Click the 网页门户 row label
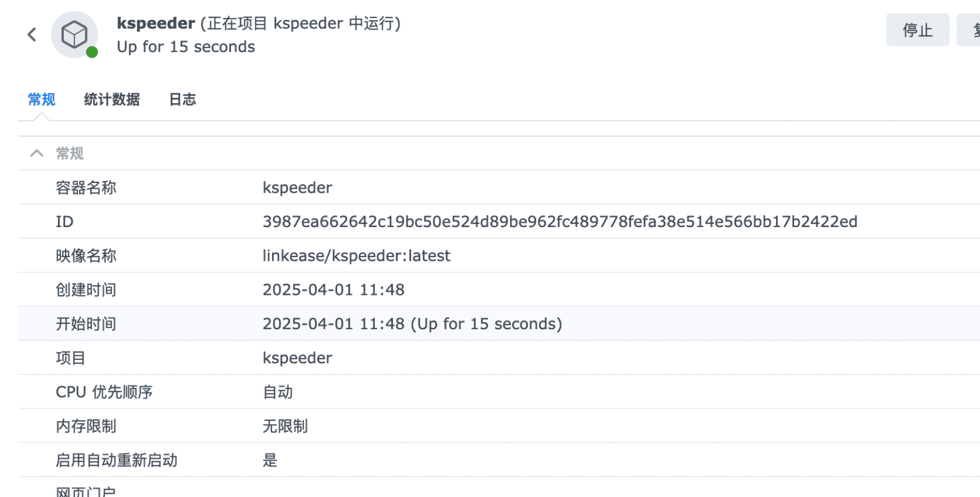Image resolution: width=980 pixels, height=497 pixels. [86, 491]
